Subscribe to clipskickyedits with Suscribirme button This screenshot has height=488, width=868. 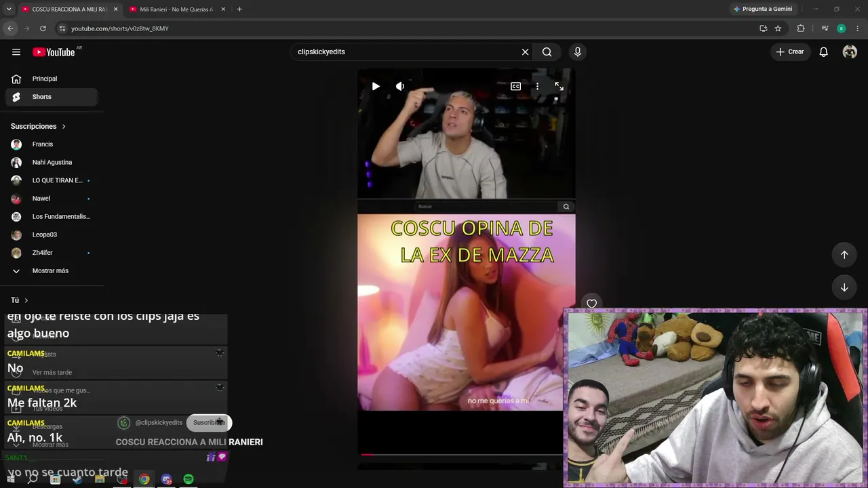pos(209,423)
